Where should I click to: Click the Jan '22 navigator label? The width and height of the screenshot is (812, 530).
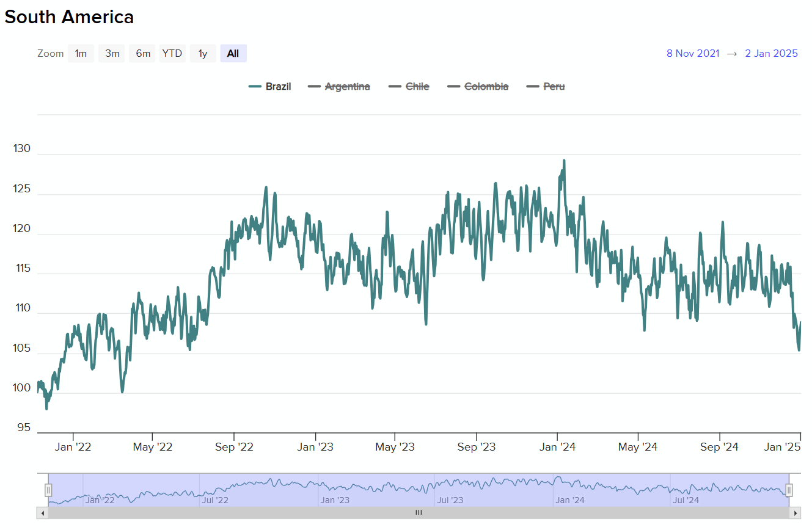(100, 500)
